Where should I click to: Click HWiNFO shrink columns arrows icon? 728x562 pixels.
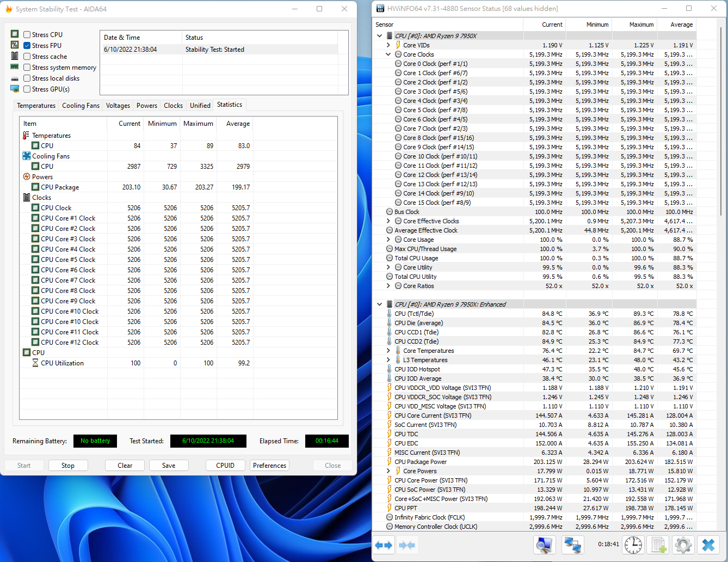[407, 545]
